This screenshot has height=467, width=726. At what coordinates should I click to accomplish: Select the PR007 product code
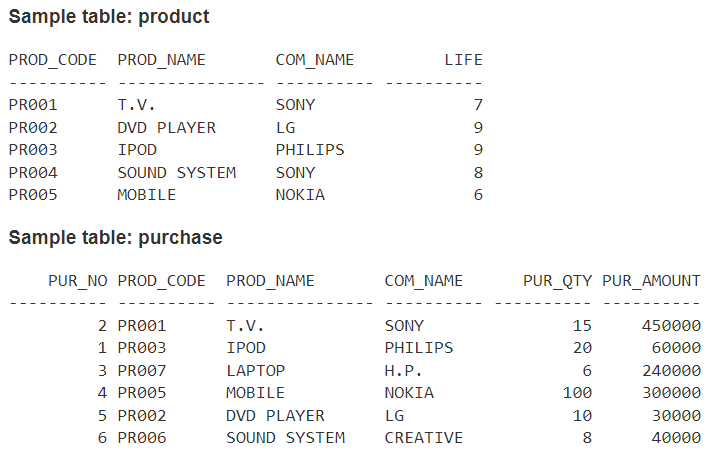pyautogui.click(x=142, y=371)
